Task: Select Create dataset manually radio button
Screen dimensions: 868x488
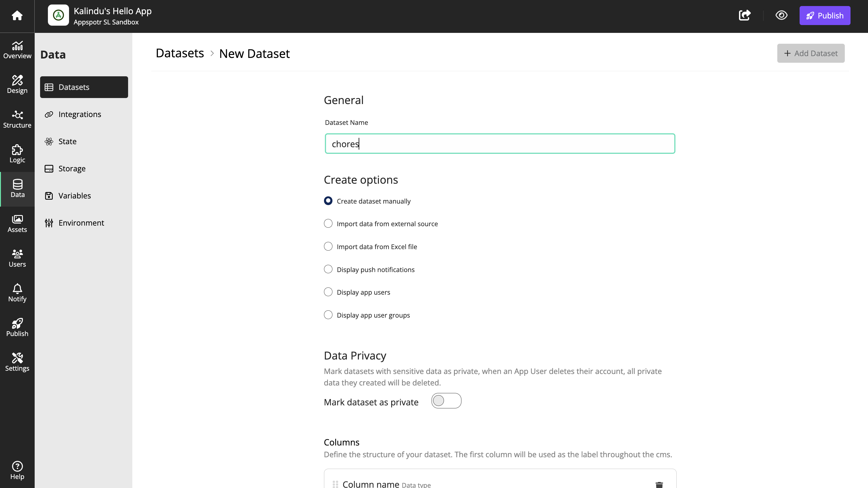Action: (329, 201)
